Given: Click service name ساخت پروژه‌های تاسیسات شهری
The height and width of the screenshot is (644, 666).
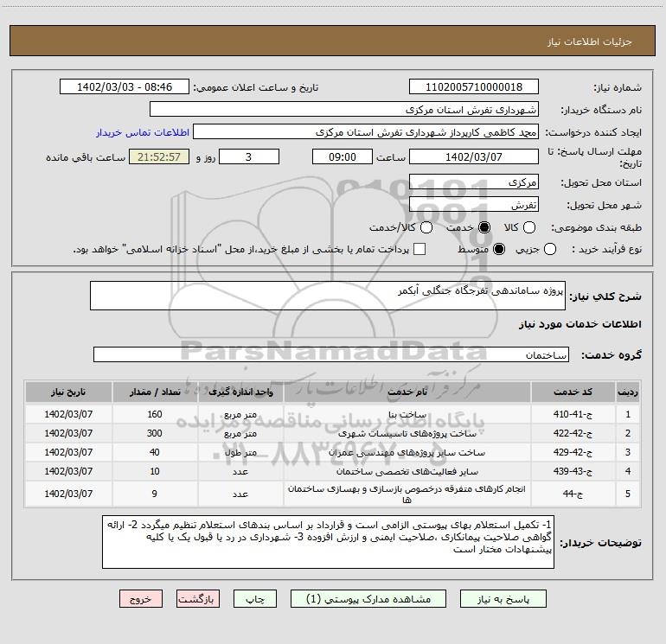Looking at the screenshot, I should point(407,433).
